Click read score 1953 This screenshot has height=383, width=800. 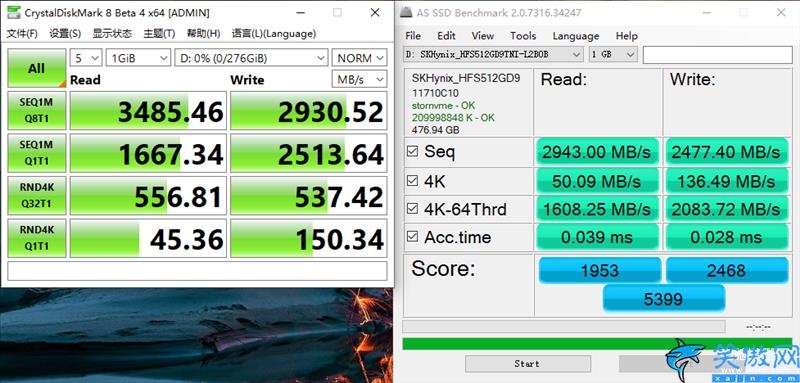click(x=599, y=270)
